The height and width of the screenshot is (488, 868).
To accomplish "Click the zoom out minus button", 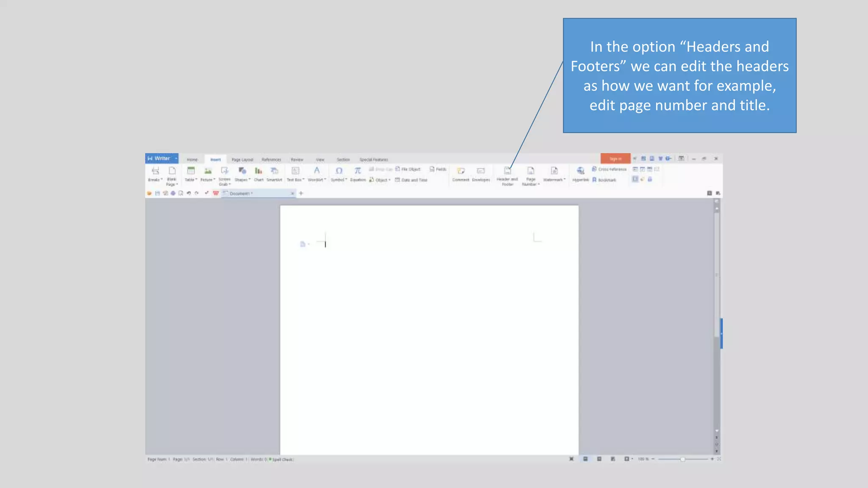I will coord(653,459).
